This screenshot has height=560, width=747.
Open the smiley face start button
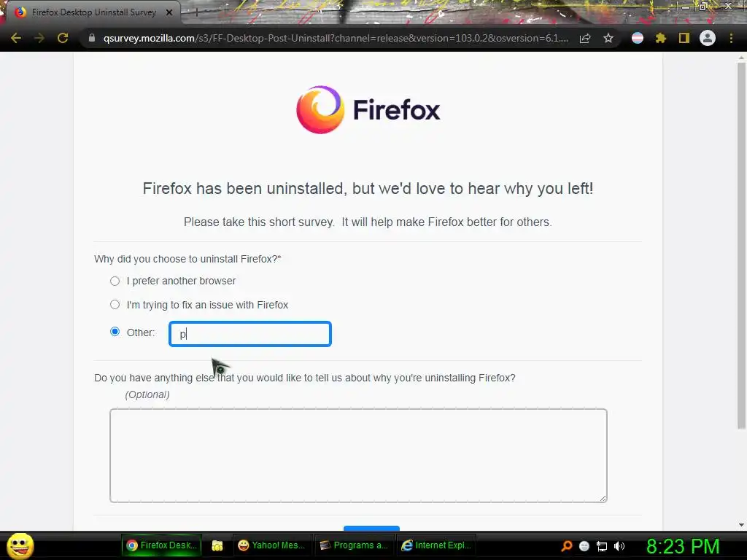pyautogui.click(x=20, y=545)
